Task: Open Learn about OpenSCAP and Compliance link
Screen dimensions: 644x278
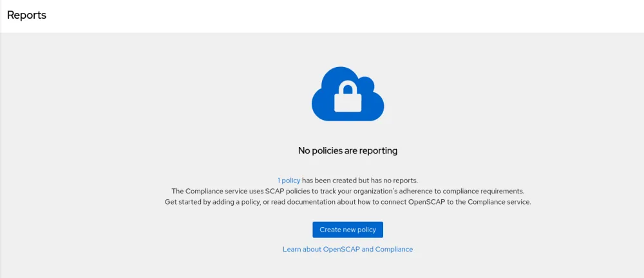Action: (348, 249)
